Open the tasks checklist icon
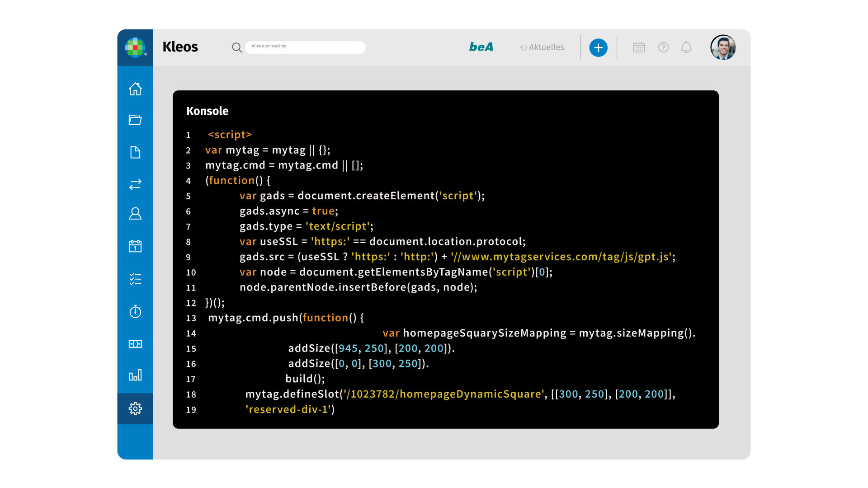868x488 pixels. pyautogui.click(x=135, y=279)
